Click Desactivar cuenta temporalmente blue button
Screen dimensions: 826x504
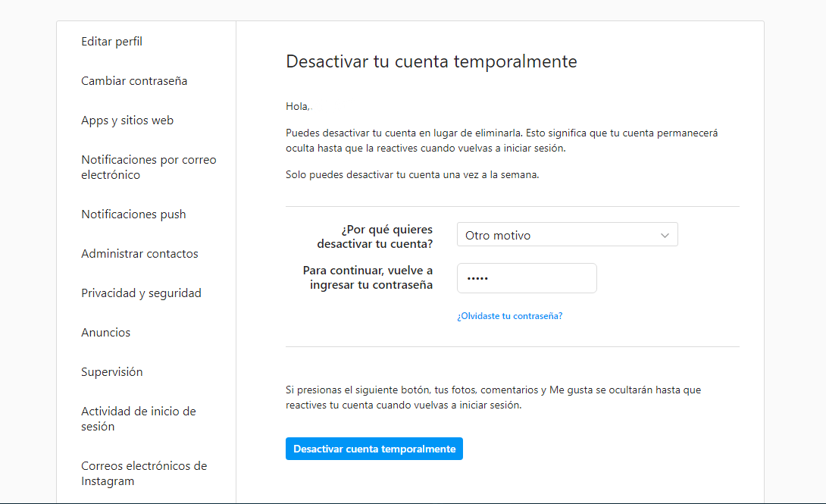coord(374,449)
